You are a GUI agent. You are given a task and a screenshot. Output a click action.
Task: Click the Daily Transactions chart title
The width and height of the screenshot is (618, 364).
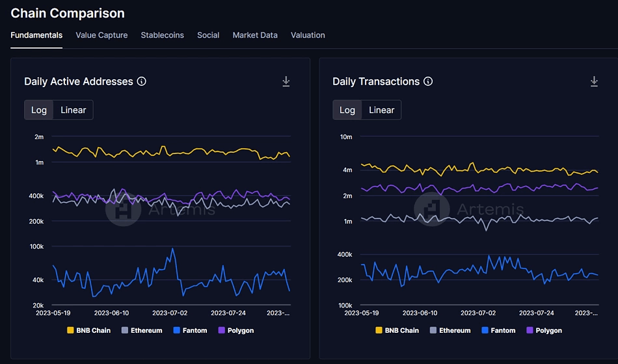pyautogui.click(x=376, y=81)
